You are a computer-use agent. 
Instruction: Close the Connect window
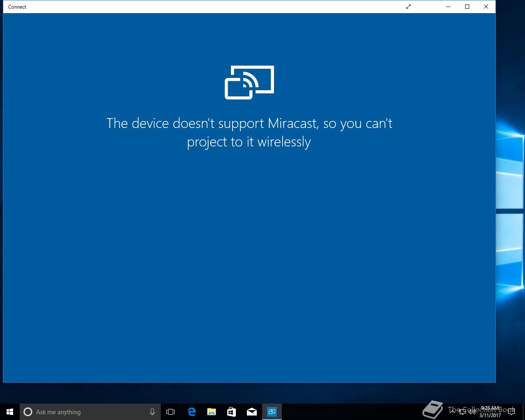click(x=486, y=7)
